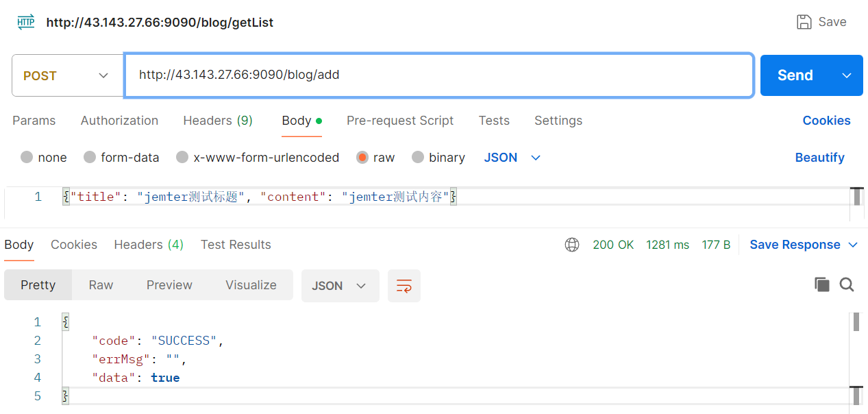Viewport: 868px width, 414px height.
Task: Click the response body scrollbar
Action: tap(856, 321)
